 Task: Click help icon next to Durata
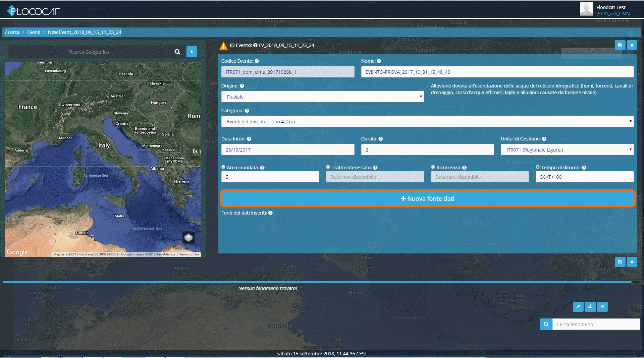pyautogui.click(x=381, y=139)
